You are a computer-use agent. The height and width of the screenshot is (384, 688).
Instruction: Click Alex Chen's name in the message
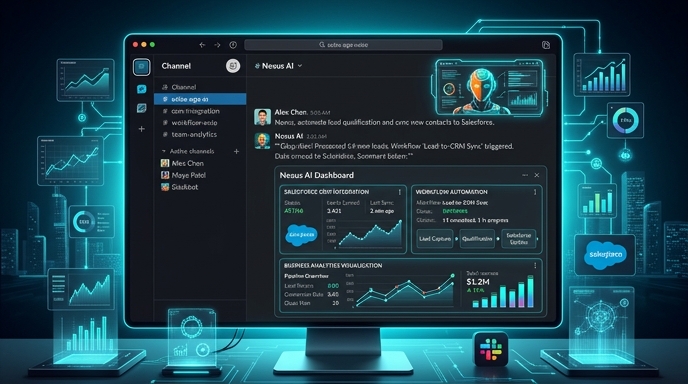pos(291,112)
